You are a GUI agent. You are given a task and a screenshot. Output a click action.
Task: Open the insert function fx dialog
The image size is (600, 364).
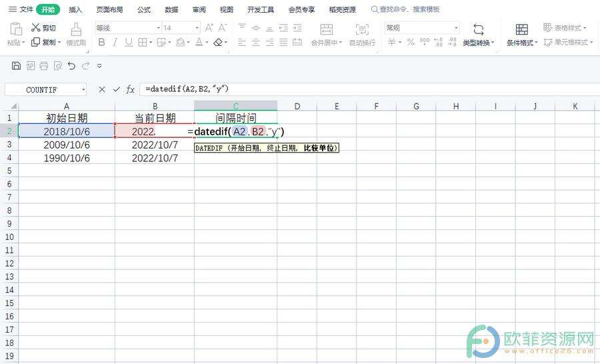[131, 89]
